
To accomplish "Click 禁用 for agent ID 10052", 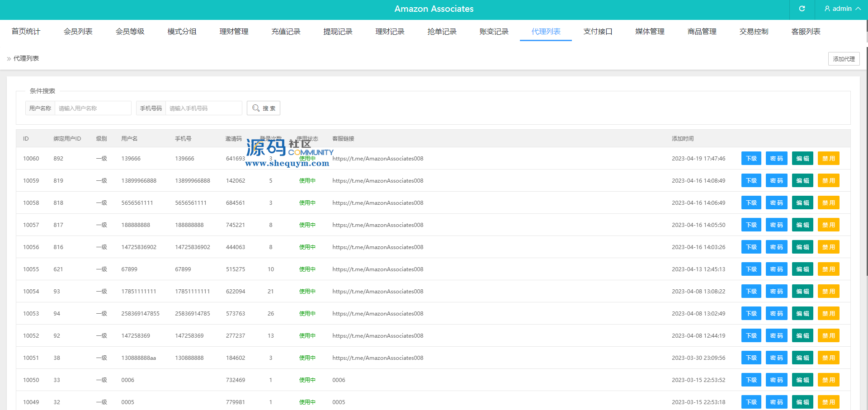I will point(829,335).
